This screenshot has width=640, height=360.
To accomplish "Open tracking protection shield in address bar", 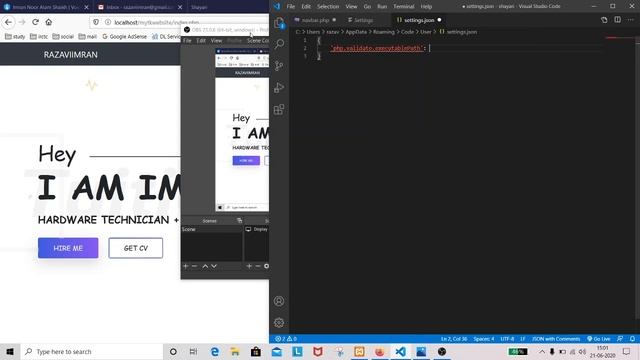I will click(x=96, y=22).
